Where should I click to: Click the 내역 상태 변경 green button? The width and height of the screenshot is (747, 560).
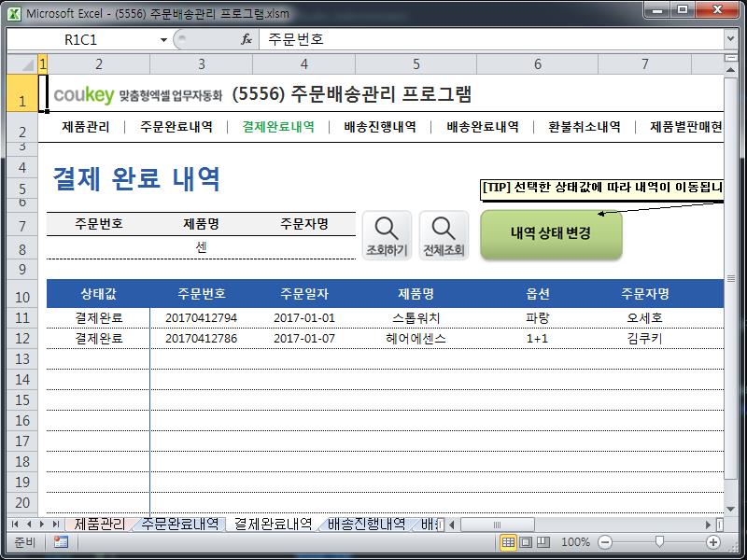[551, 234]
